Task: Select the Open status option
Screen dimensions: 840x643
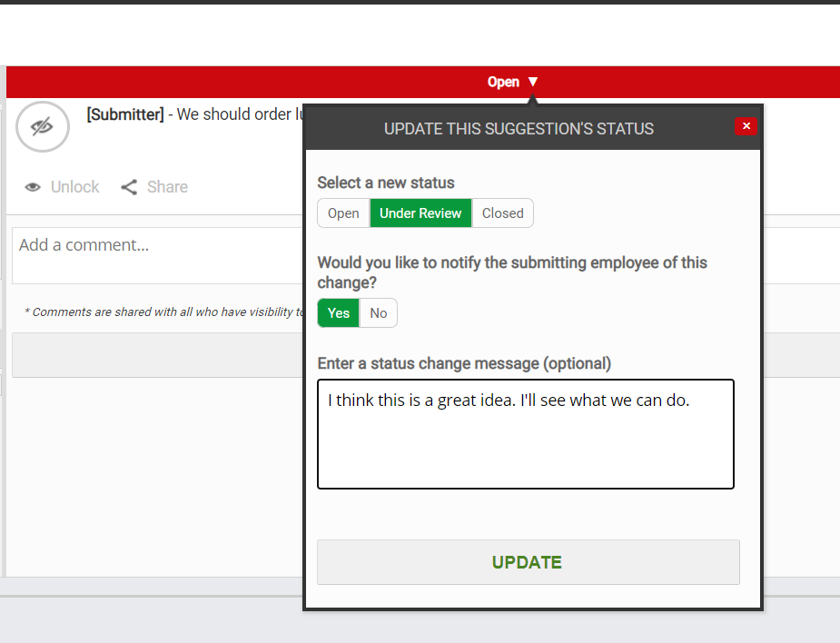Action: [342, 213]
